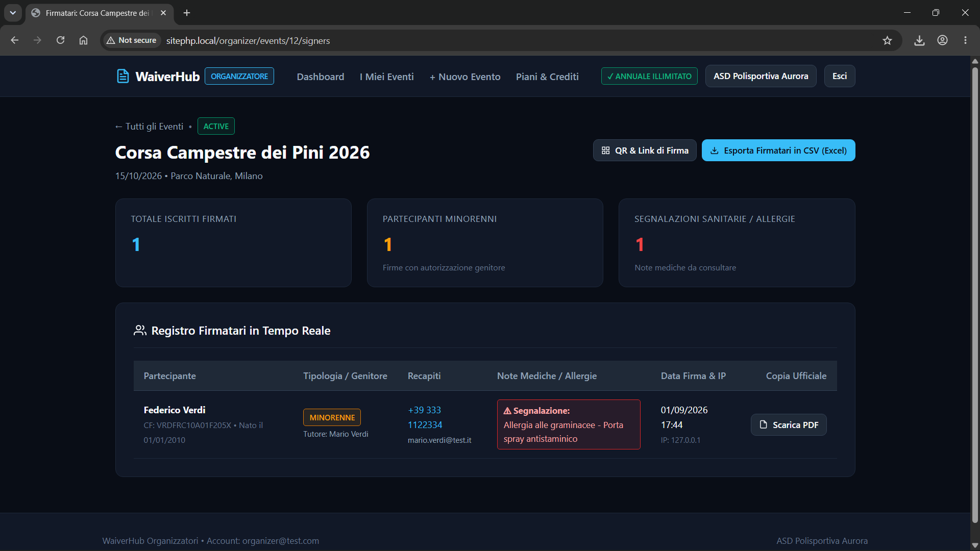The height and width of the screenshot is (551, 980).
Task: Open browser downloads icon
Action: click(919, 40)
